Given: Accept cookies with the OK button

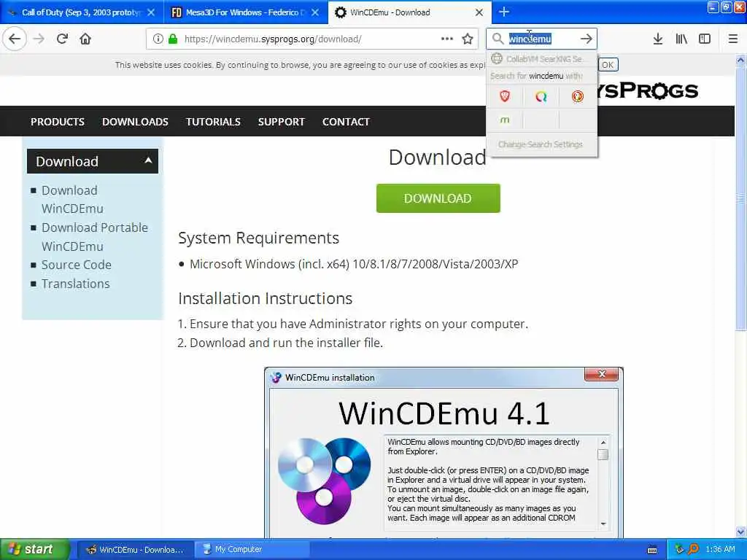Looking at the screenshot, I should [608, 65].
